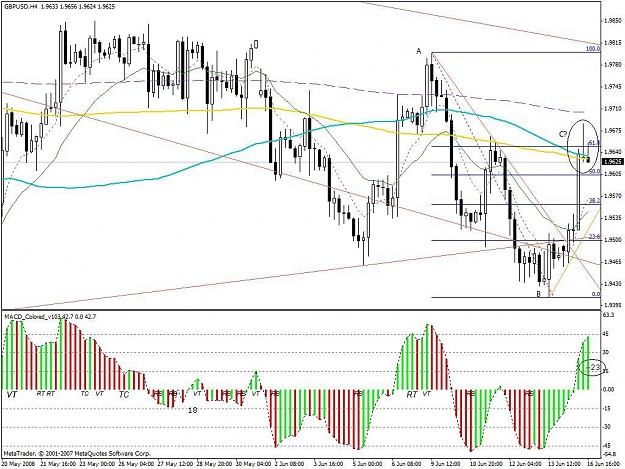Screen dimensions: 625x469
Task: Click the wave label A at the swing high
Action: (419, 51)
